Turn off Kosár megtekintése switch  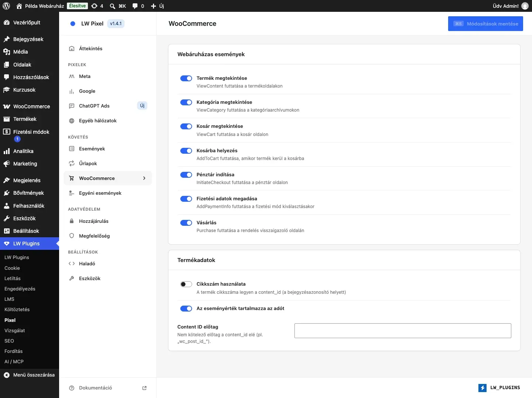186,126
